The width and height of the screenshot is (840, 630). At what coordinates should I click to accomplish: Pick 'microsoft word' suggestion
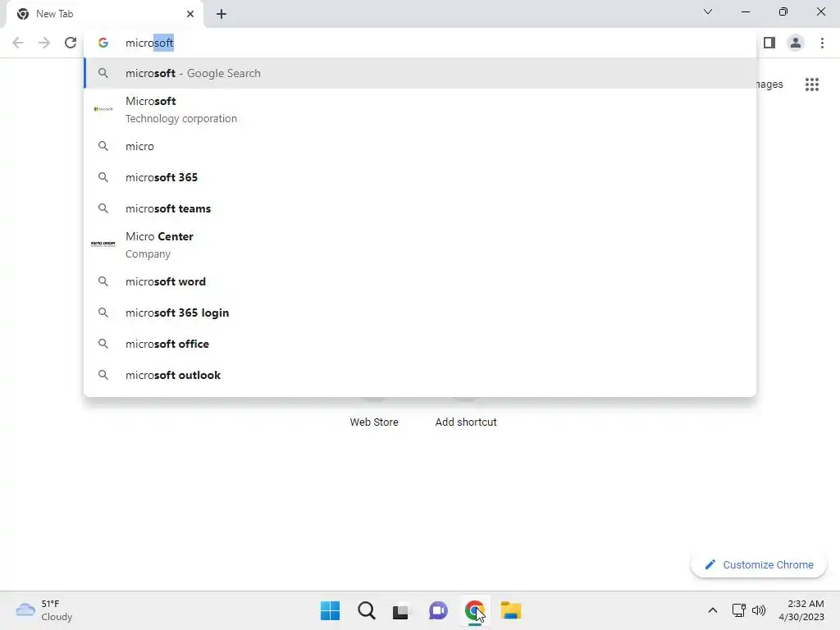(420, 282)
